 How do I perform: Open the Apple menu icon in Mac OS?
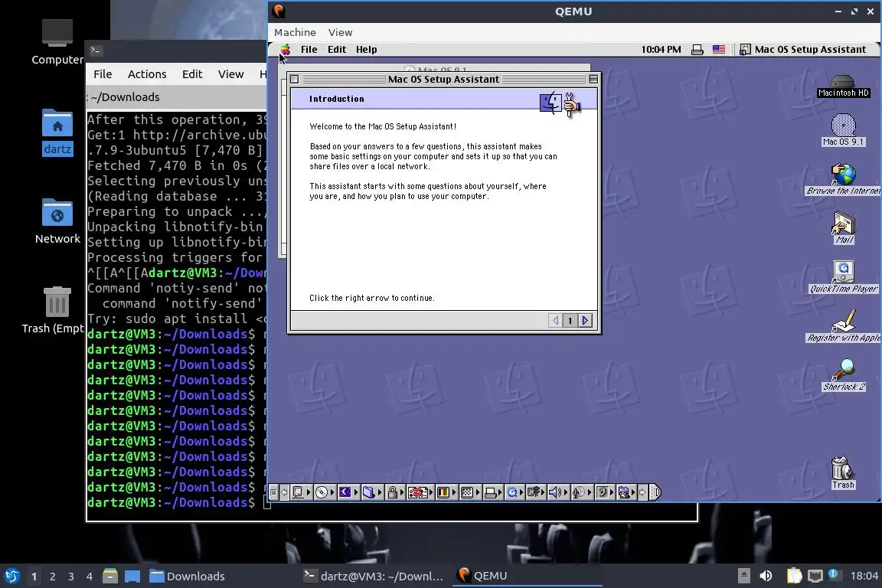(286, 50)
